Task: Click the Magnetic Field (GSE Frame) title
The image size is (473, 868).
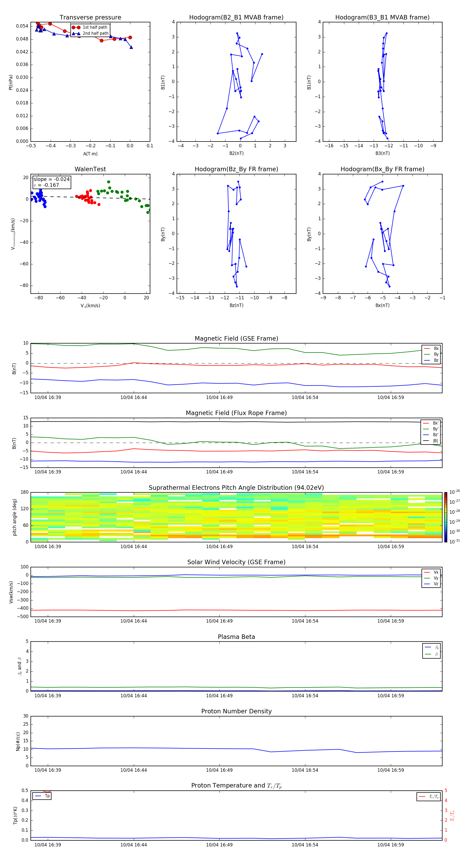Action: 236,339
